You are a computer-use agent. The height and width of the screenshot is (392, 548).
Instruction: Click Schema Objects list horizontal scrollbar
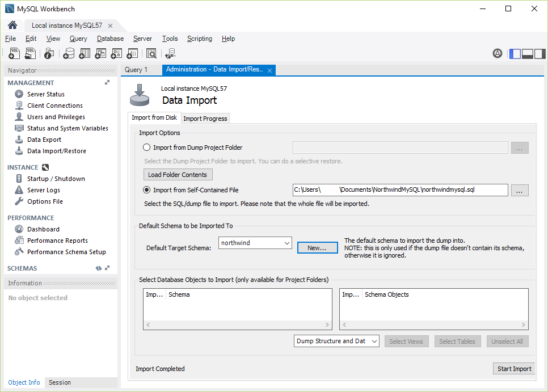pyautogui.click(x=434, y=324)
